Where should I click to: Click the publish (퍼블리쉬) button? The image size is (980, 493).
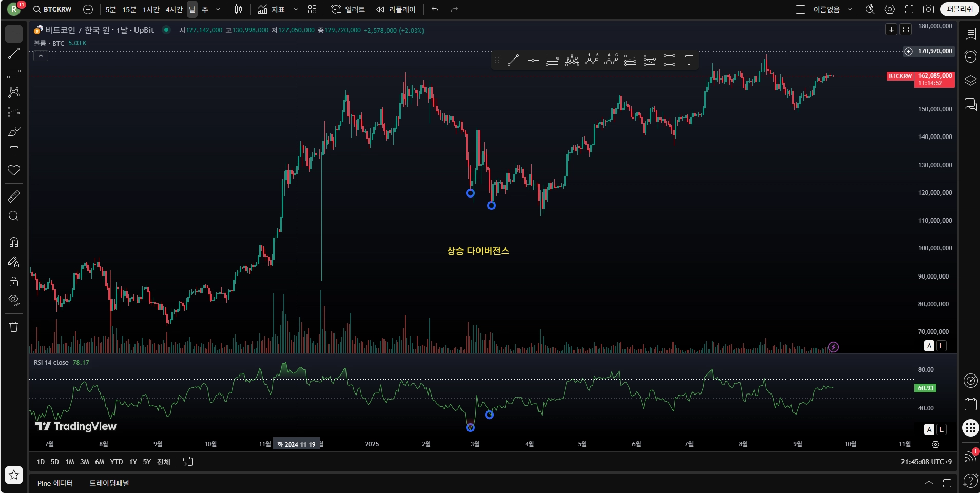(960, 9)
